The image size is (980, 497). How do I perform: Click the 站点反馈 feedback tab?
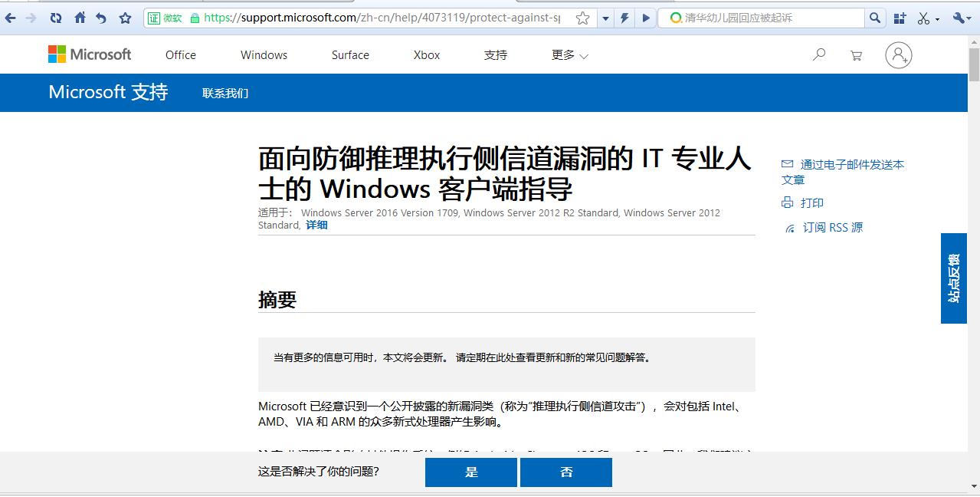tap(953, 279)
